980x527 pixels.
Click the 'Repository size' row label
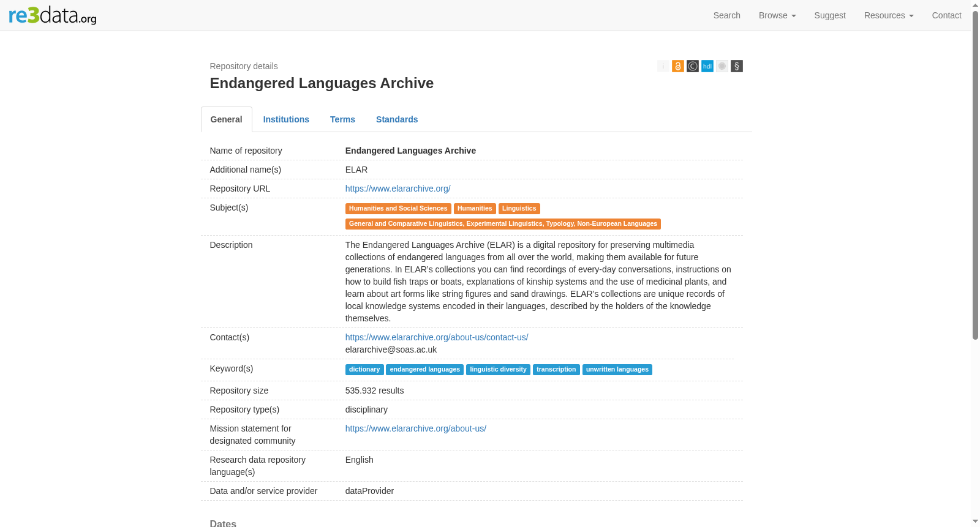(x=239, y=391)
